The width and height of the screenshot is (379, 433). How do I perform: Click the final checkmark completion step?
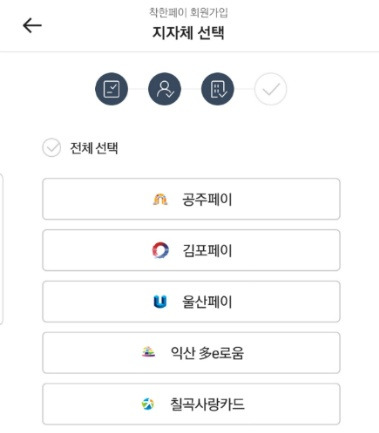click(270, 89)
